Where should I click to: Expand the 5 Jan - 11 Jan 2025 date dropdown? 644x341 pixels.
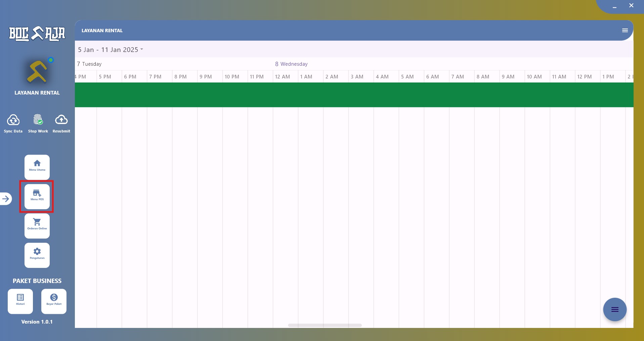tap(110, 50)
